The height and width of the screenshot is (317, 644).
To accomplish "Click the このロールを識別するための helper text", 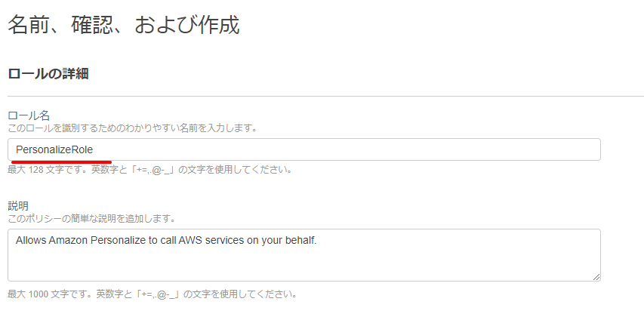I will 132,128.
